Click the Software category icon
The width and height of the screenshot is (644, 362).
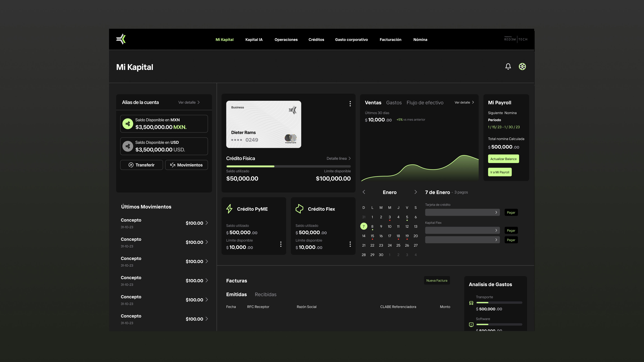coord(471,325)
